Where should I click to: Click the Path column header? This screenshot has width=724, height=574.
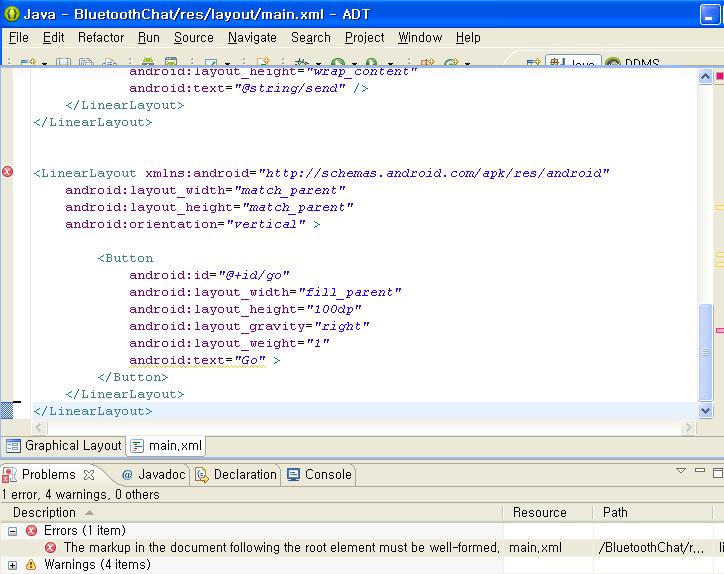pyautogui.click(x=653, y=513)
